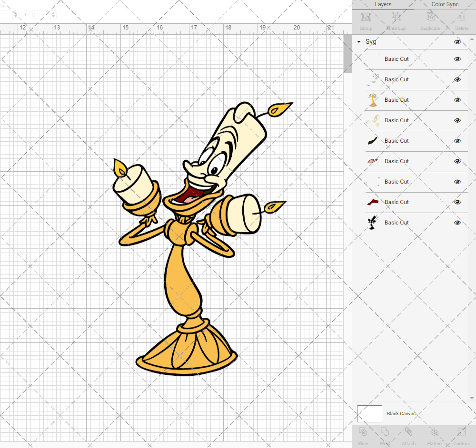The width and height of the screenshot is (476, 448).
Task: Toggle visibility of the Svg group
Action: 457,42
